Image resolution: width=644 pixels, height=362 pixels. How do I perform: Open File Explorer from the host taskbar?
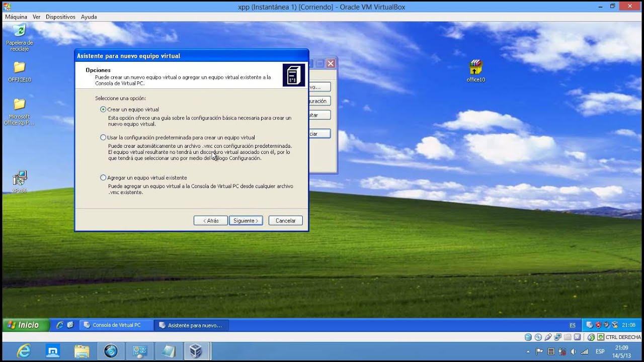[x=82, y=351]
